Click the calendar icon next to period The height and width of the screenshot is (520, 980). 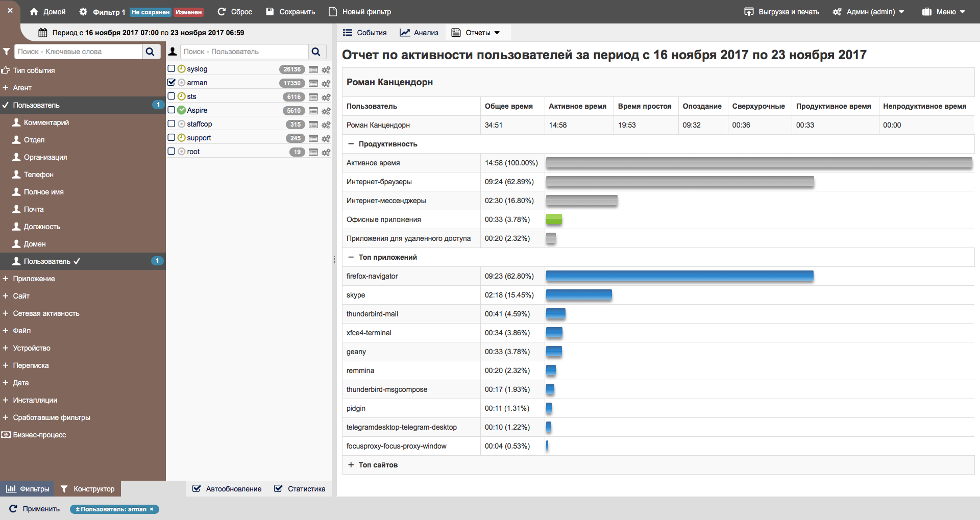pyautogui.click(x=43, y=33)
